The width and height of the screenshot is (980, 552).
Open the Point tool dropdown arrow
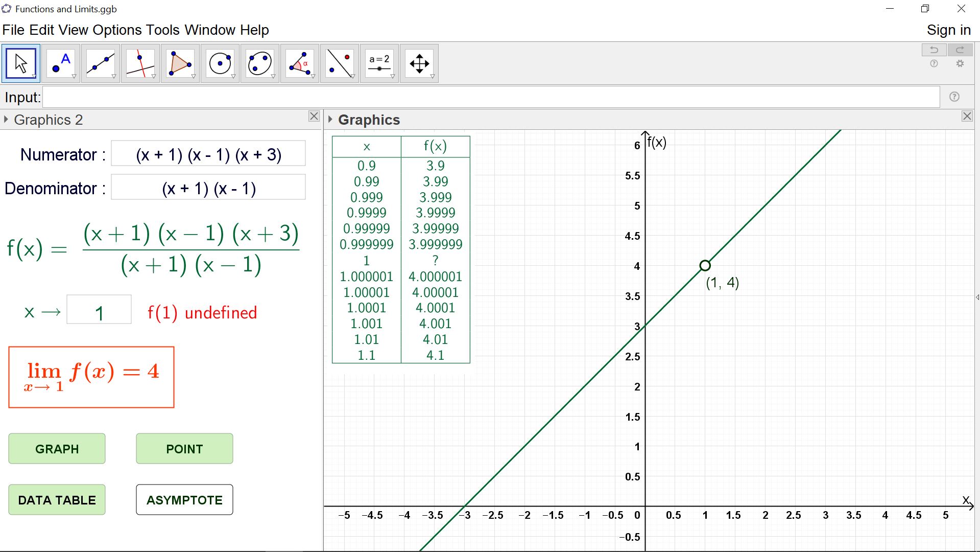pos(74,77)
